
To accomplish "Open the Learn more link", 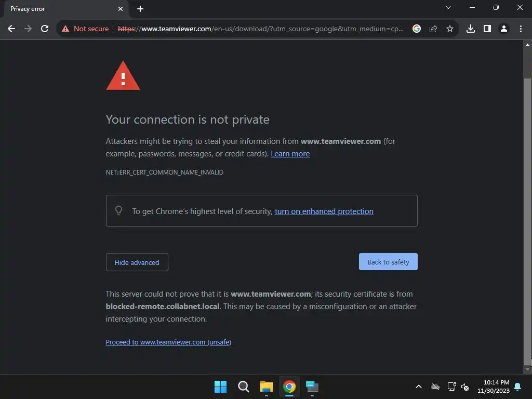I will pyautogui.click(x=290, y=154).
